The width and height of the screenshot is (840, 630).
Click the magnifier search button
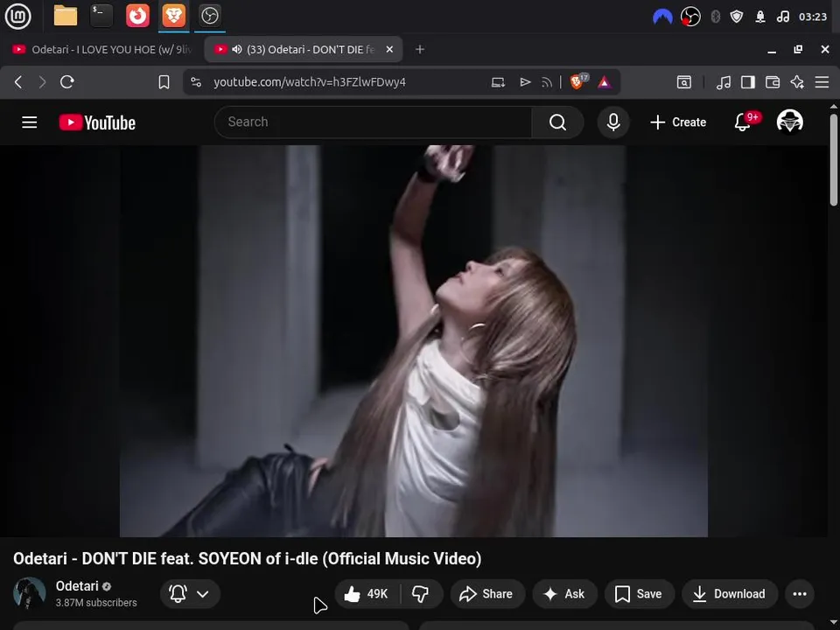(x=557, y=122)
